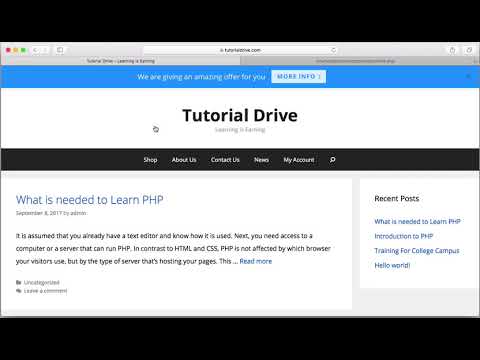Click the Safari back arrow button
This screenshot has height=360, width=480.
coord(35,50)
